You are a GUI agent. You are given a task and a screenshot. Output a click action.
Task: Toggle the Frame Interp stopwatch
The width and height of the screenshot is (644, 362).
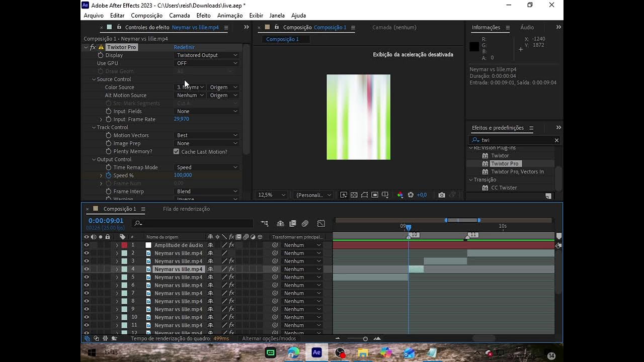(x=109, y=192)
